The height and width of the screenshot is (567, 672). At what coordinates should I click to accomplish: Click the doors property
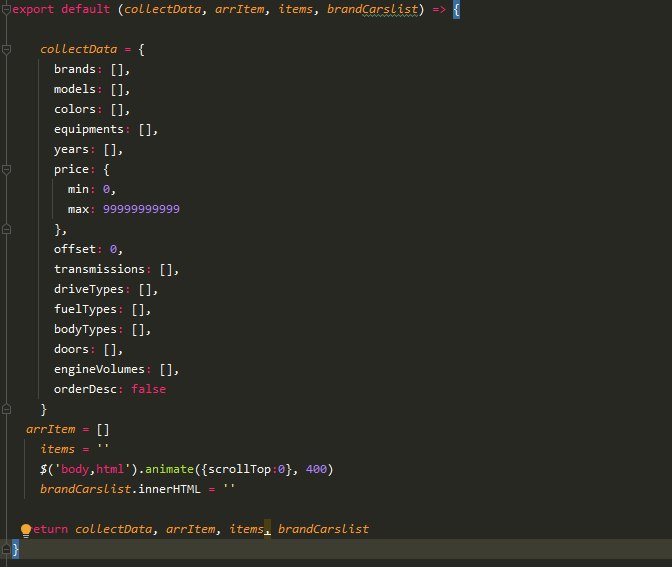point(71,349)
